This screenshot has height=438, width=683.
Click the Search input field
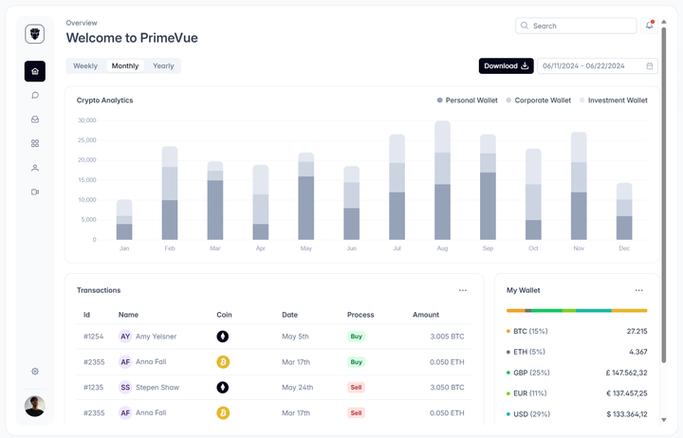point(576,26)
